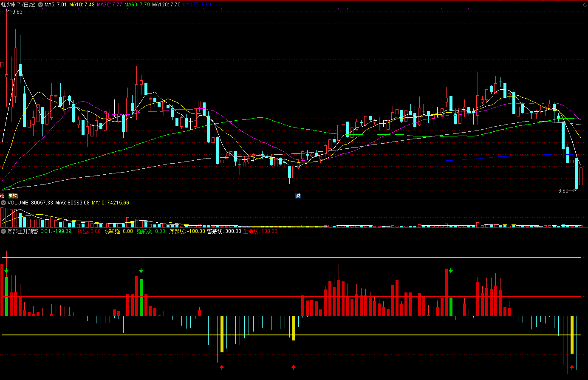Click the 警戒线: 300.00 label
The height and width of the screenshot is (380, 588).
tap(224, 231)
